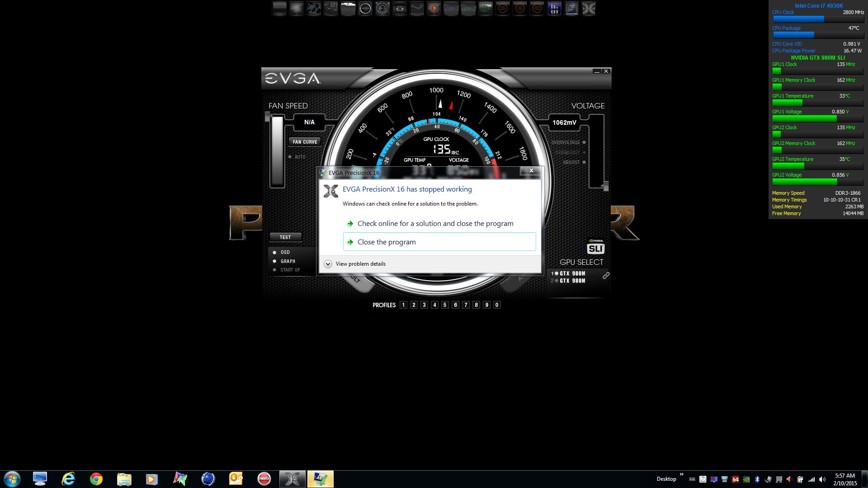Launch the NVIDIA icon in the top dock

(486, 8)
